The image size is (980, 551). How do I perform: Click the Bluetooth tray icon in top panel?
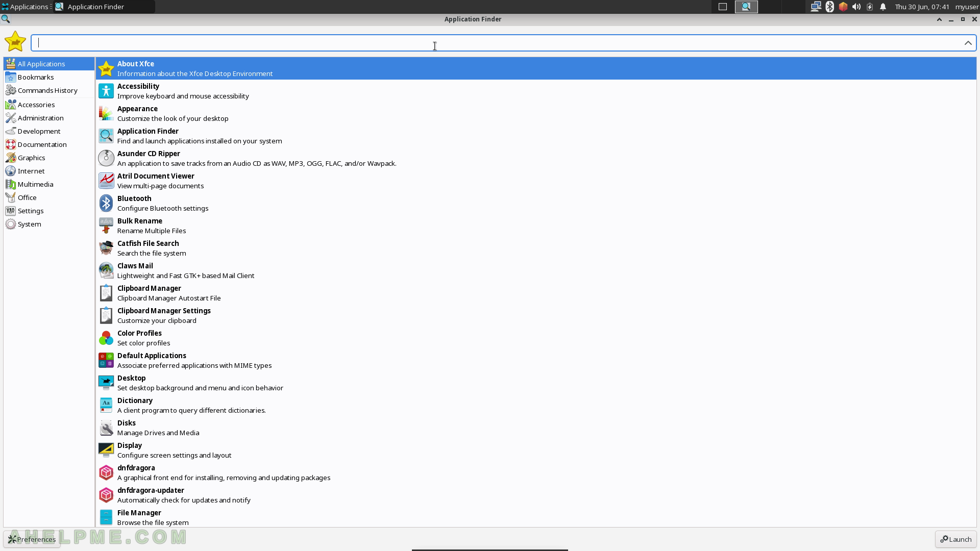tap(830, 7)
